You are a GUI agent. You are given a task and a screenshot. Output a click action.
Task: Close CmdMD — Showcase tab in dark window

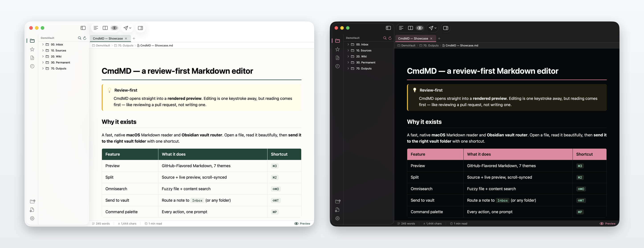431,39
